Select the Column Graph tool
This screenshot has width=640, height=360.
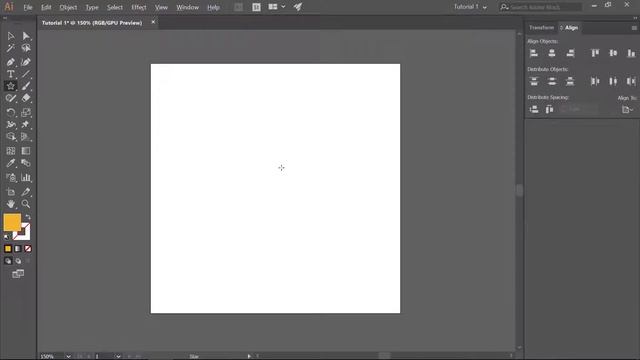[26, 178]
